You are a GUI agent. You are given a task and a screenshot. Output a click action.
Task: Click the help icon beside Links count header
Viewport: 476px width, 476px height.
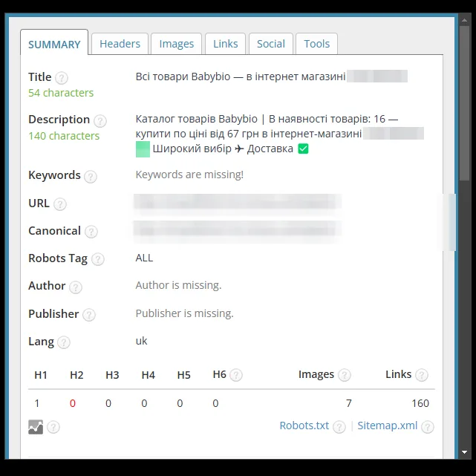pyautogui.click(x=422, y=375)
